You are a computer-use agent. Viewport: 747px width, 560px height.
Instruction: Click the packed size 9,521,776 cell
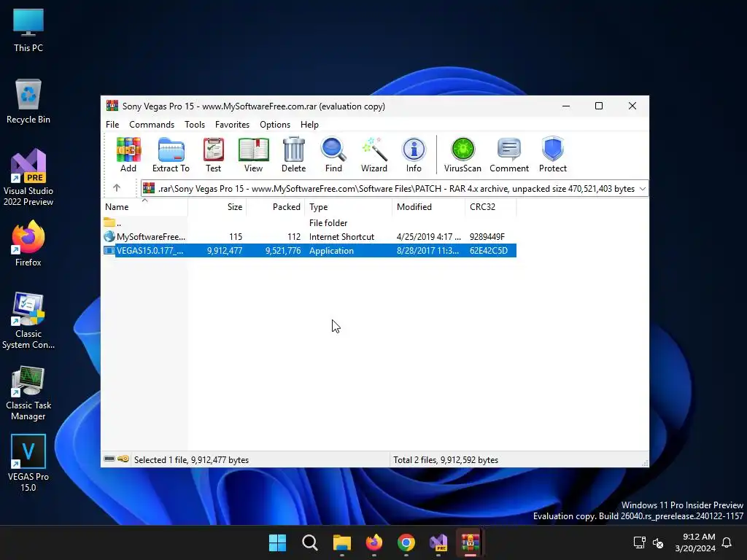point(283,251)
